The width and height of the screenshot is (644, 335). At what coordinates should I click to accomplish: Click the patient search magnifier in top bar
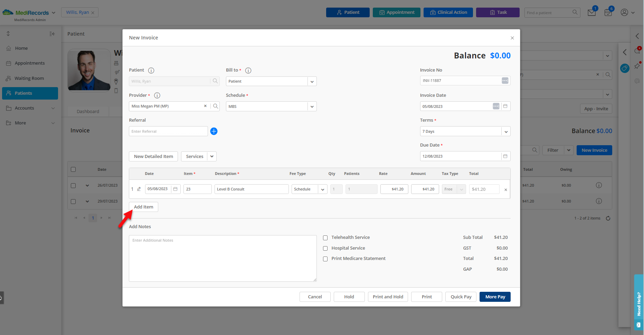click(x=575, y=12)
